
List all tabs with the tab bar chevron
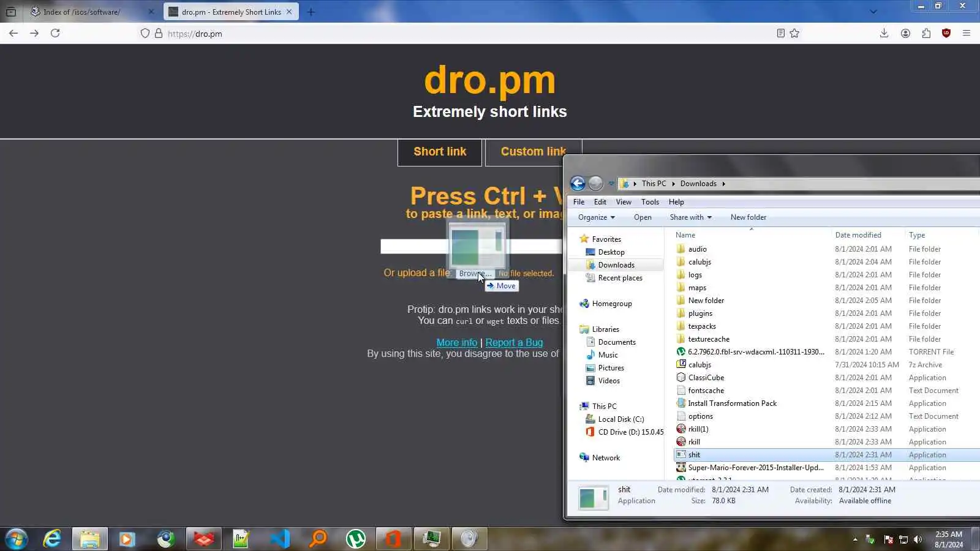(x=873, y=12)
